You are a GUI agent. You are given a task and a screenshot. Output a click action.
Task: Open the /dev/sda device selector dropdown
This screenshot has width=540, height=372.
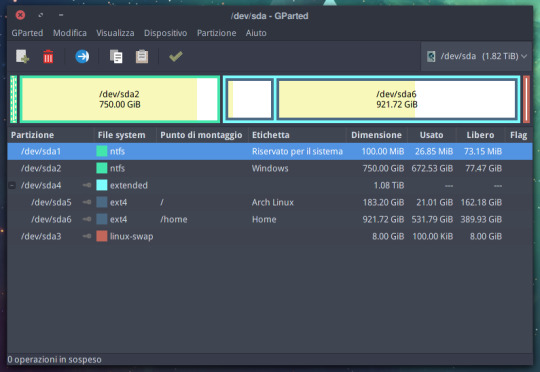pyautogui.click(x=477, y=56)
